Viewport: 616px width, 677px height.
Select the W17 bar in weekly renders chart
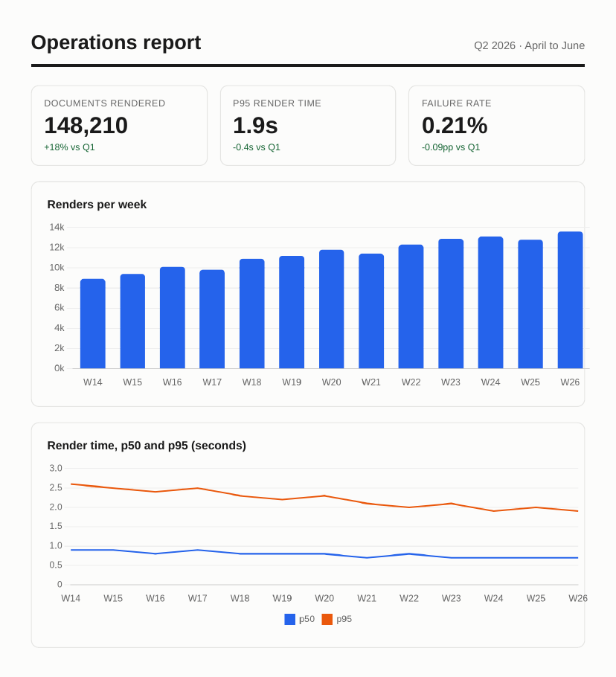(212, 319)
